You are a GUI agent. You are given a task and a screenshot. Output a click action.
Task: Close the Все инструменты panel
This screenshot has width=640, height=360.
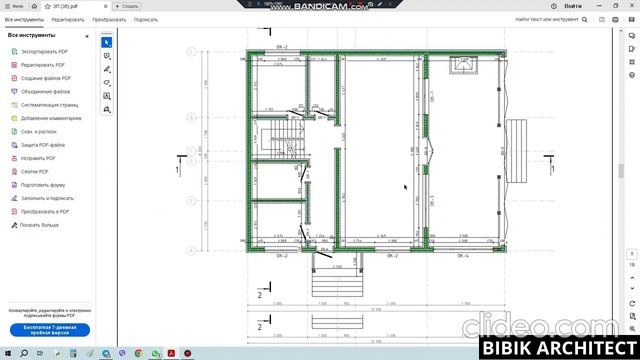[87, 36]
